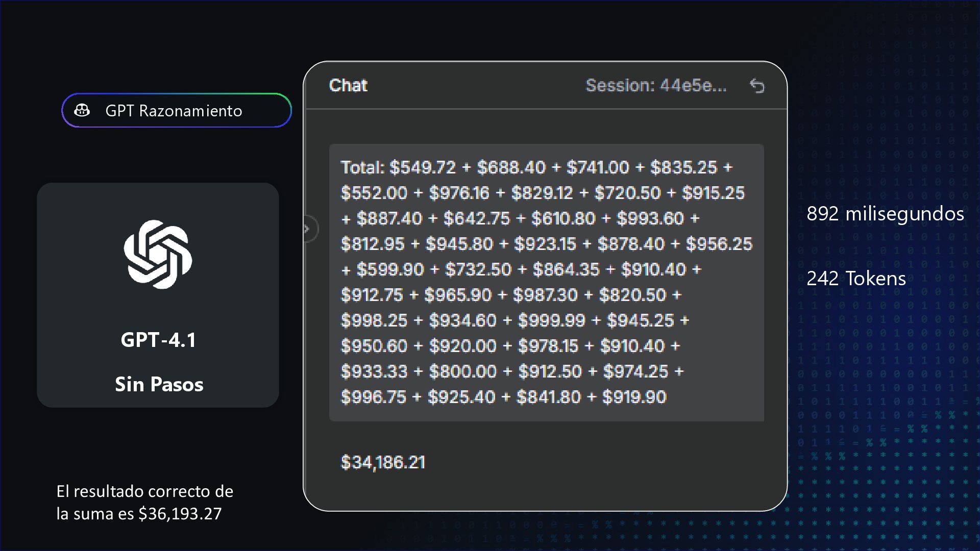The image size is (980, 551).
Task: Click the Chat header title
Action: click(x=348, y=85)
